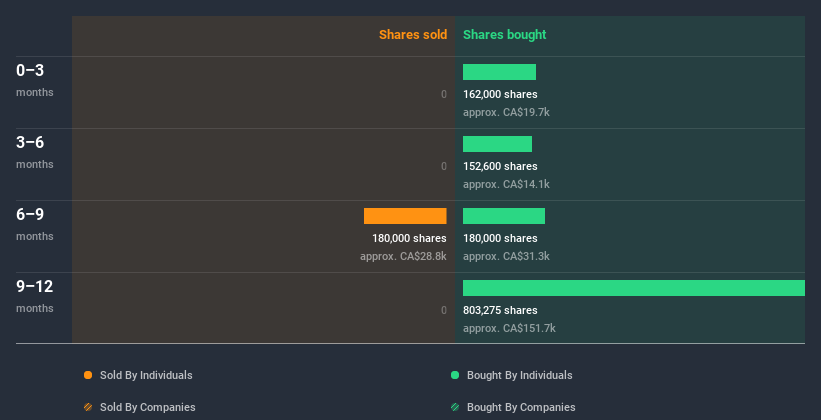Click the approx. CA$14.1k amount
The height and width of the screenshot is (420, 821).
pos(506,184)
